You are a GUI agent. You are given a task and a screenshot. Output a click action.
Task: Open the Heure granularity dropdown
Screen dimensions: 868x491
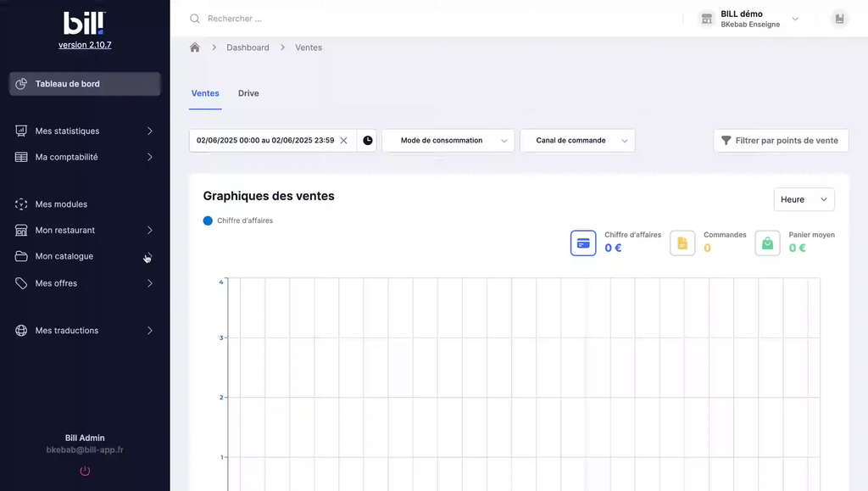pyautogui.click(x=804, y=199)
